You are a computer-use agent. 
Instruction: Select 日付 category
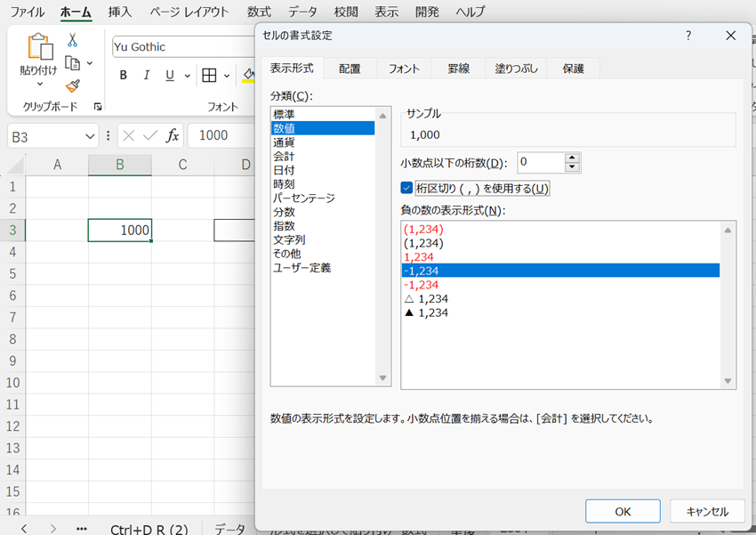[x=323, y=170]
